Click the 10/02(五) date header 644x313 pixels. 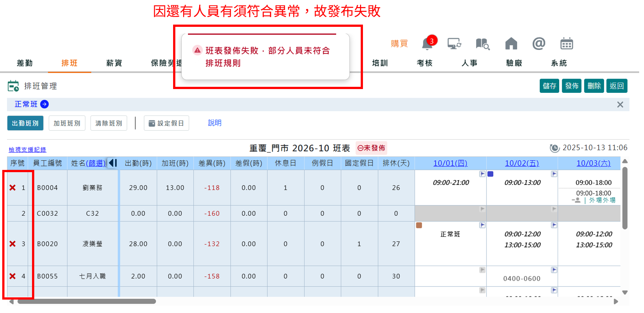[522, 163]
